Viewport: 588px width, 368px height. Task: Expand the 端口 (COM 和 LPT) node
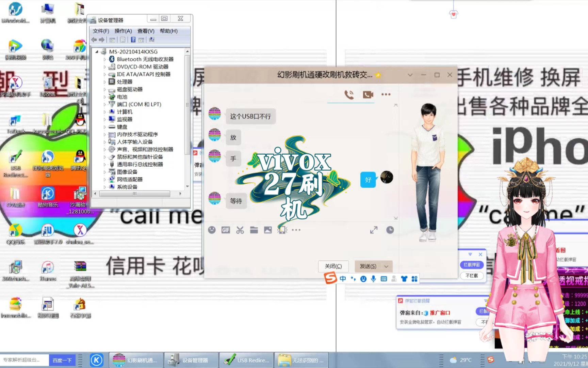[105, 104]
